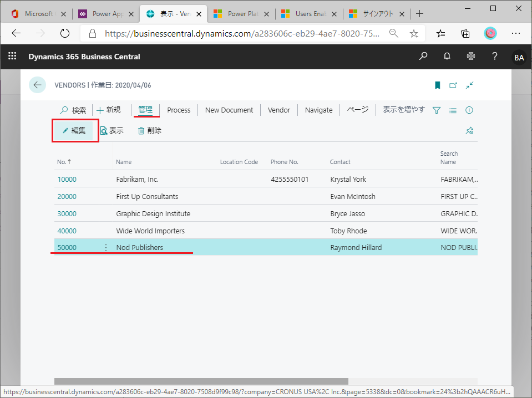
Task: Click the Name column header
Action: (x=124, y=162)
